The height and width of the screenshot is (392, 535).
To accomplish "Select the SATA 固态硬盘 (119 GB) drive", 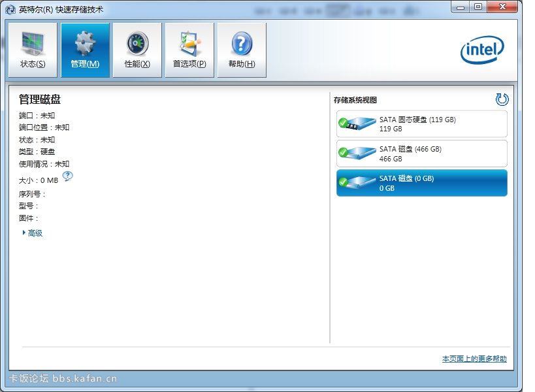I will 422,124.
